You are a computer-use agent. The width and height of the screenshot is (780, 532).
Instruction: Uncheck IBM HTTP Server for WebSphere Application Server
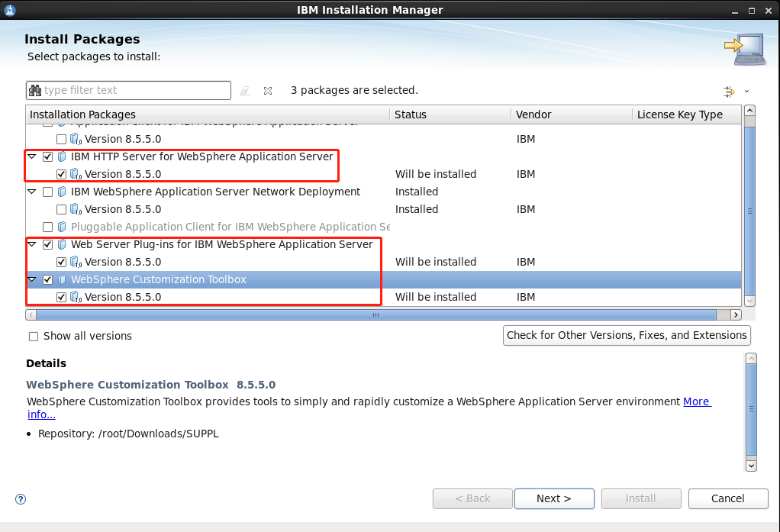click(x=48, y=156)
